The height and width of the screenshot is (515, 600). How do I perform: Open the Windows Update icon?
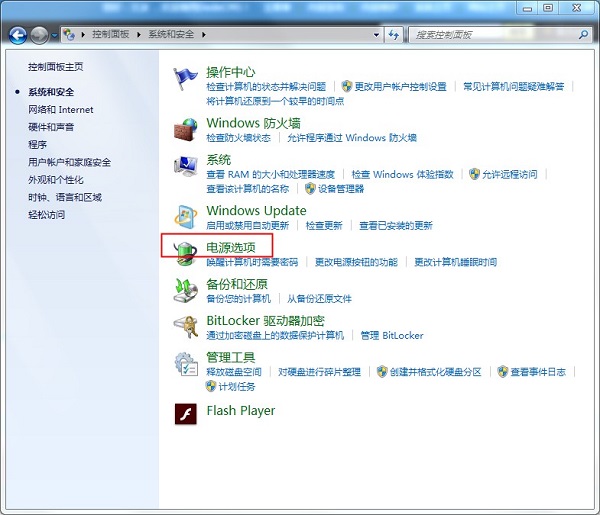click(x=186, y=217)
